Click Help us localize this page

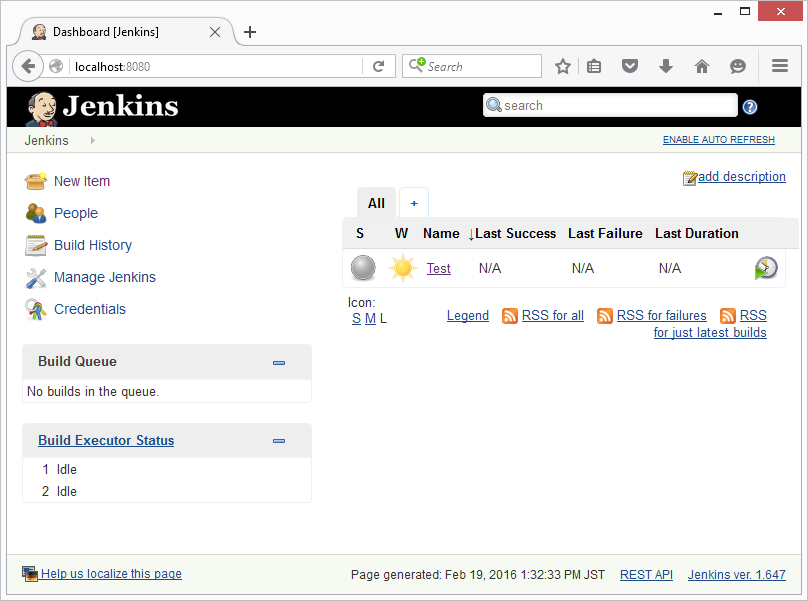(x=111, y=574)
